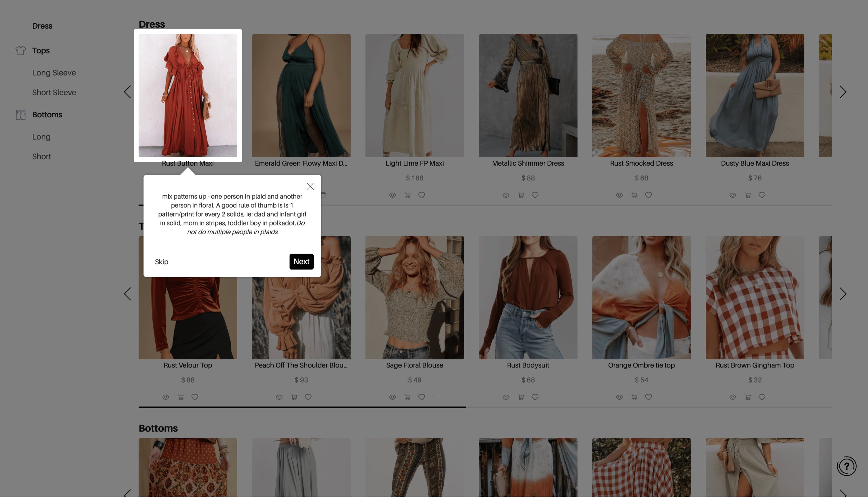Show next items in Tops carousel
868x497 pixels.
point(843,294)
